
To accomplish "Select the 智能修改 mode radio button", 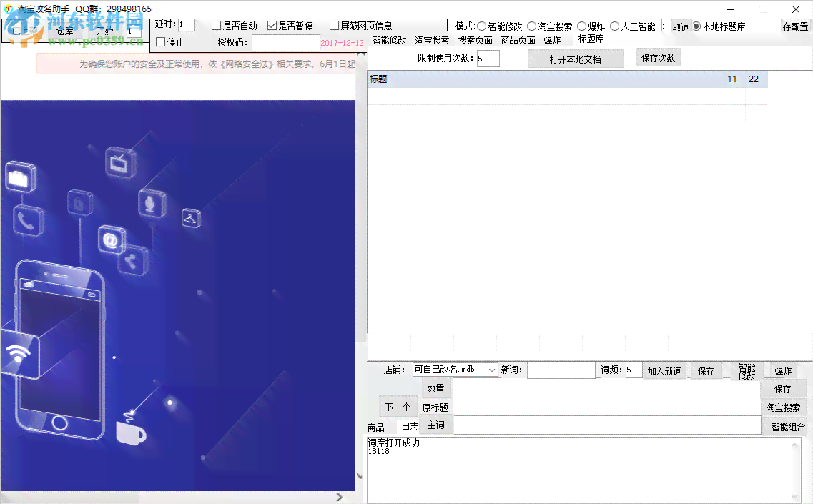I will coord(482,26).
